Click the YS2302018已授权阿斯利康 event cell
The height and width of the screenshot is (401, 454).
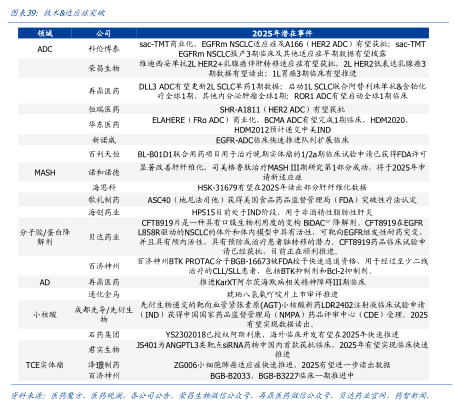282,334
